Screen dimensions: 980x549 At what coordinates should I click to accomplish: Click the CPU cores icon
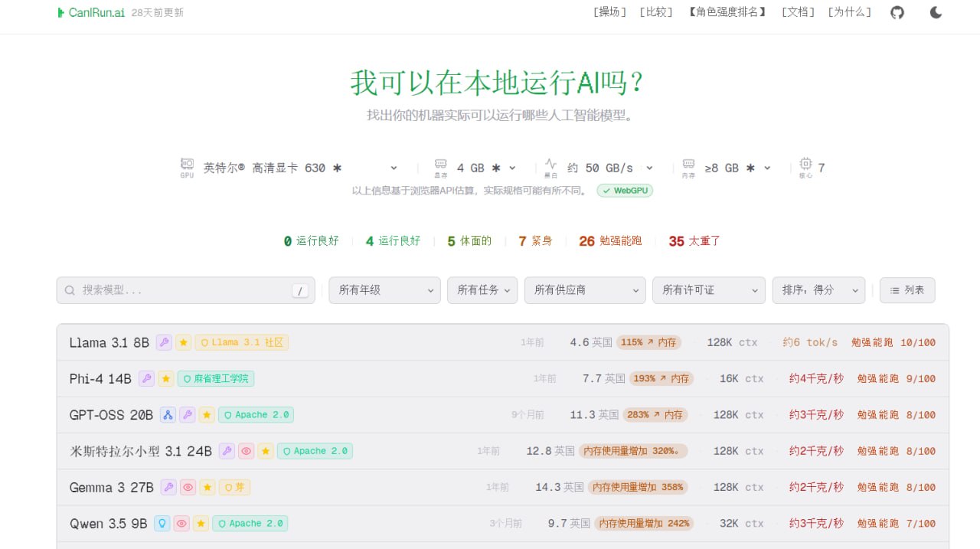click(805, 164)
